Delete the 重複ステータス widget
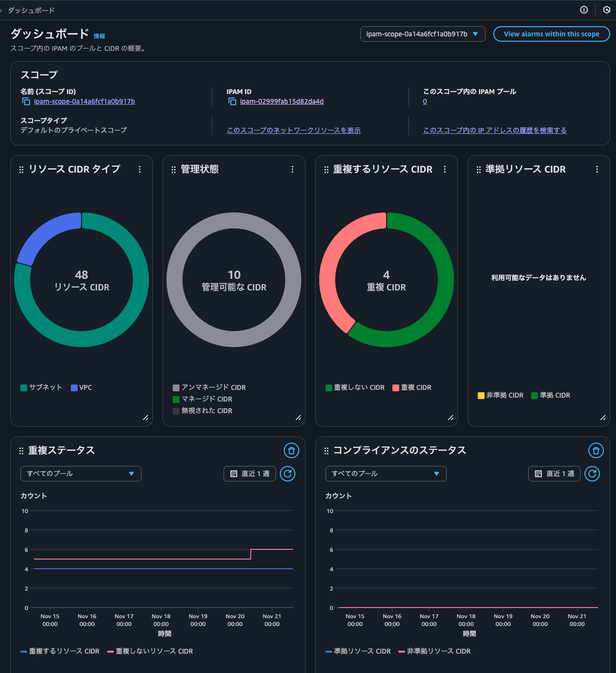This screenshot has width=616, height=673. pos(291,450)
